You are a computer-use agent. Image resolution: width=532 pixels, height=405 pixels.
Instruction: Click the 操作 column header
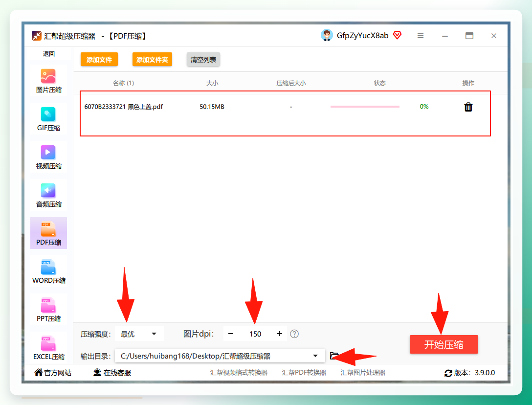pos(468,83)
